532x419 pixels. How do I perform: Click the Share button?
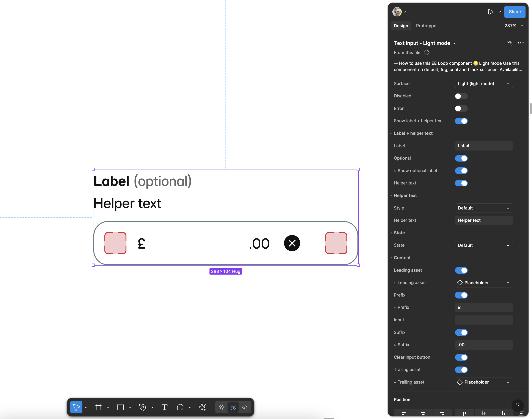[514, 12]
